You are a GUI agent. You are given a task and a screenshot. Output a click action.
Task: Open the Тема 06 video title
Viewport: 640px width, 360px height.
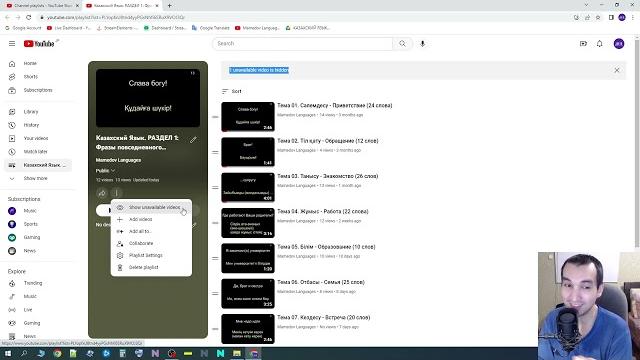321,282
